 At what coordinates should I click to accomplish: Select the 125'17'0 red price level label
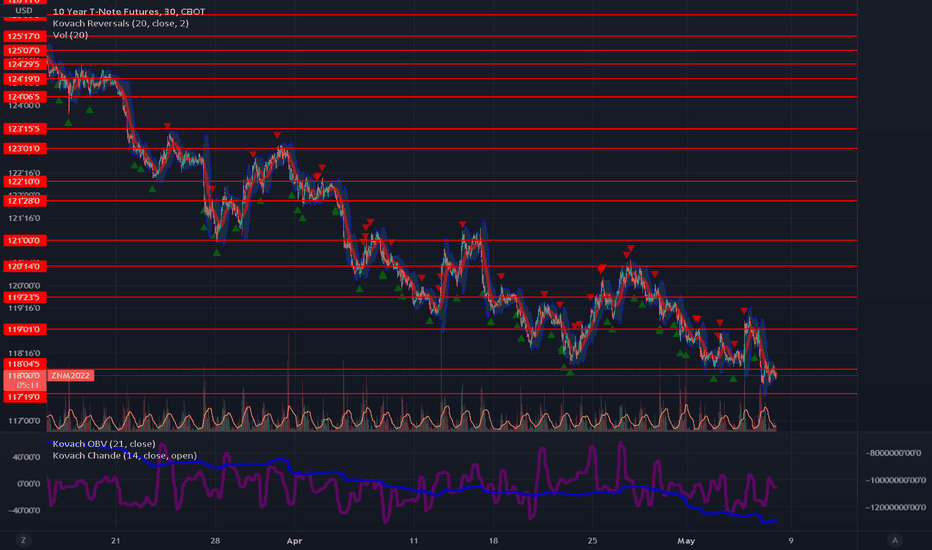click(x=24, y=36)
